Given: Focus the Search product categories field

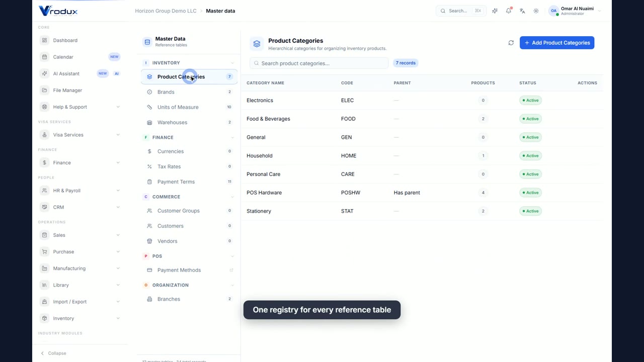Looking at the screenshot, I should click(319, 63).
